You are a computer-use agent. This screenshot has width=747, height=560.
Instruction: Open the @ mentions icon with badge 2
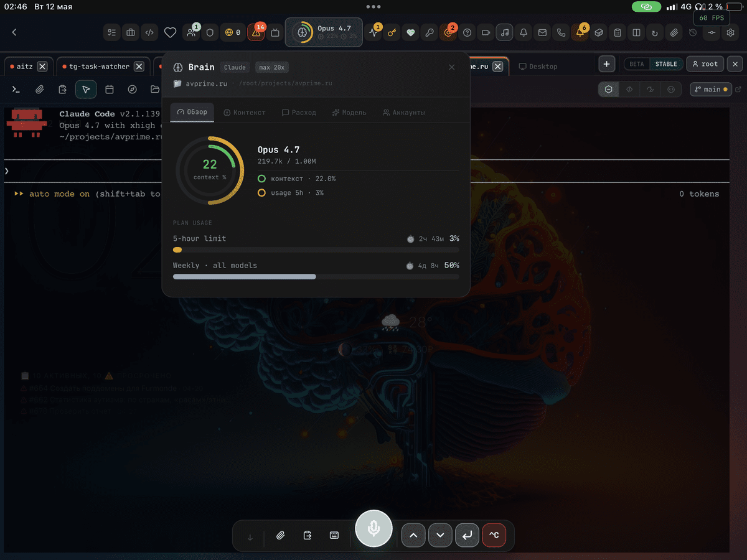click(x=448, y=32)
